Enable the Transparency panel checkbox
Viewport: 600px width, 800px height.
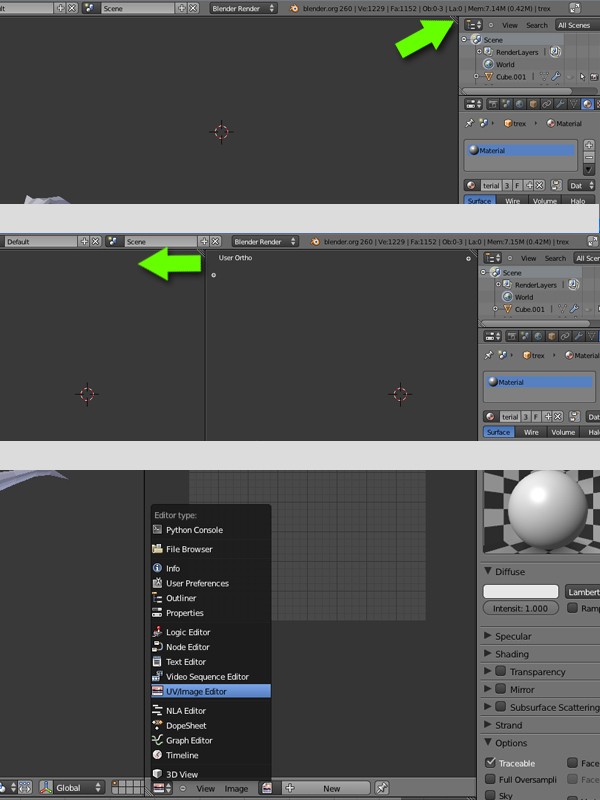[501, 671]
